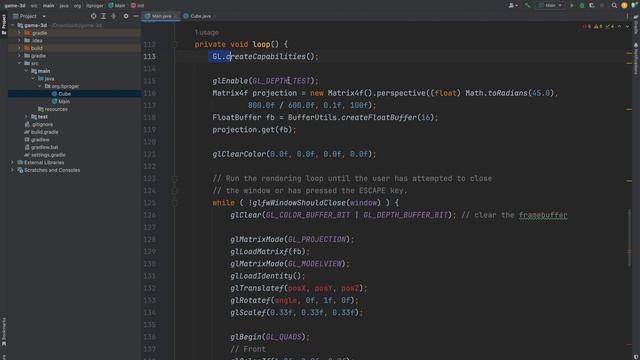Open the Project view selector dropdown
640x360 pixels.
click(x=29, y=16)
